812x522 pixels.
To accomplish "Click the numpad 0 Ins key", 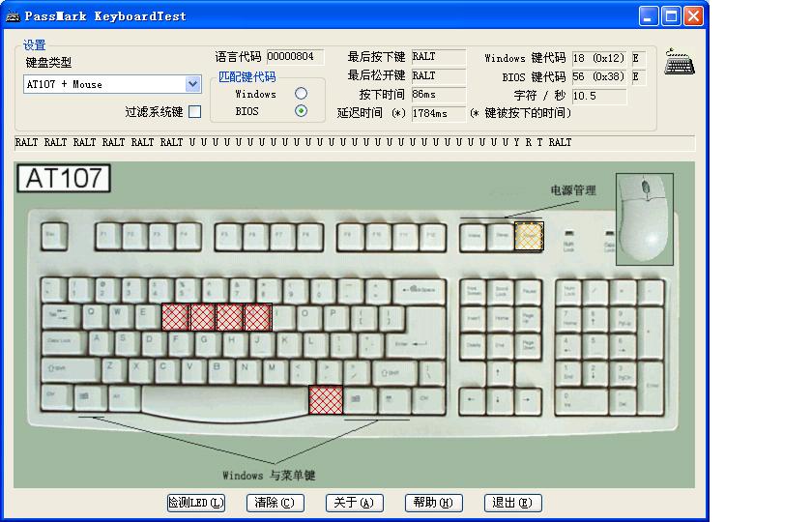I will [x=582, y=402].
